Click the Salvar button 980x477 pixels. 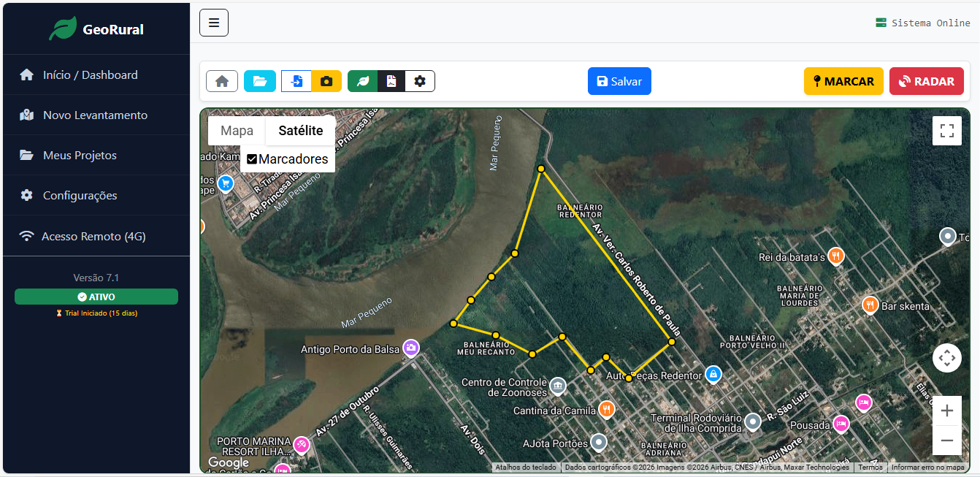click(x=619, y=81)
